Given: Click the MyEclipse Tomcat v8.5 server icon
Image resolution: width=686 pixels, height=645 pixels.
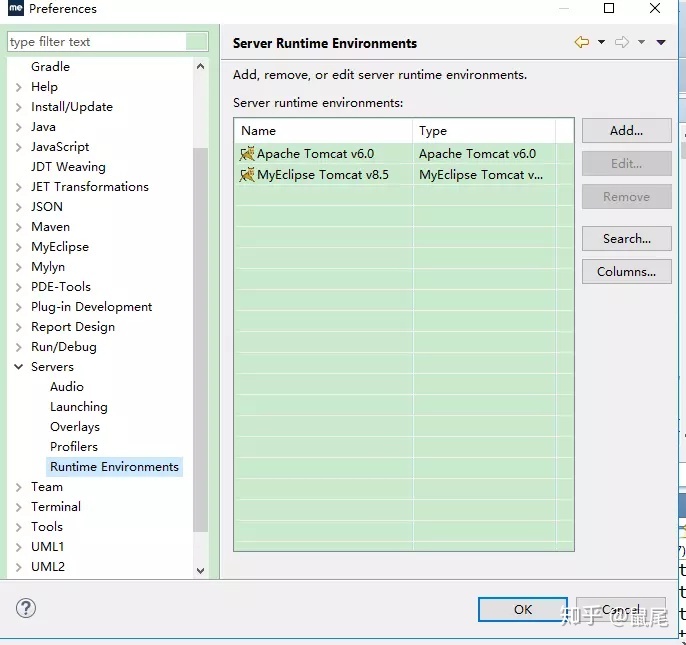Looking at the screenshot, I should pyautogui.click(x=247, y=175).
